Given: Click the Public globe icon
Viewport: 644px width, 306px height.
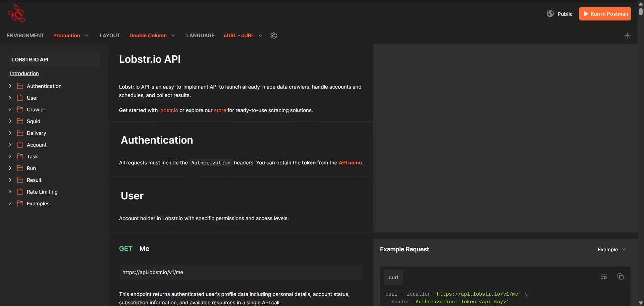Looking at the screenshot, I should 550,14.
